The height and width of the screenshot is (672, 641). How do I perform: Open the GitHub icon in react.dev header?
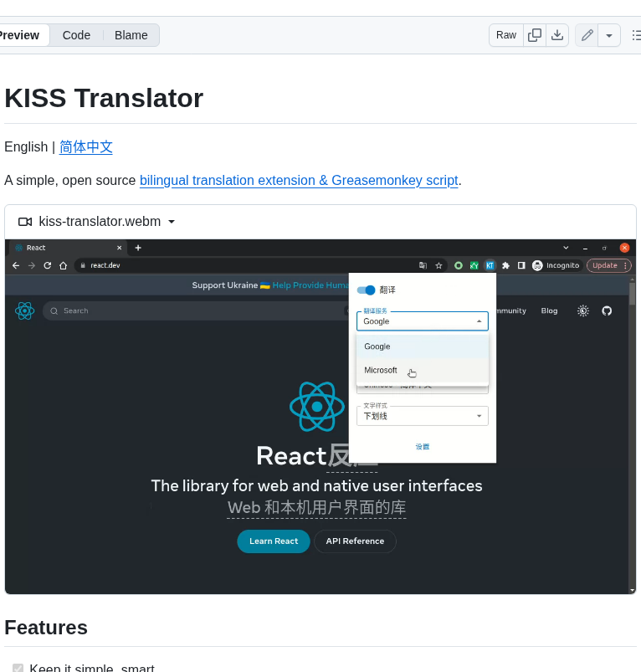coord(607,311)
